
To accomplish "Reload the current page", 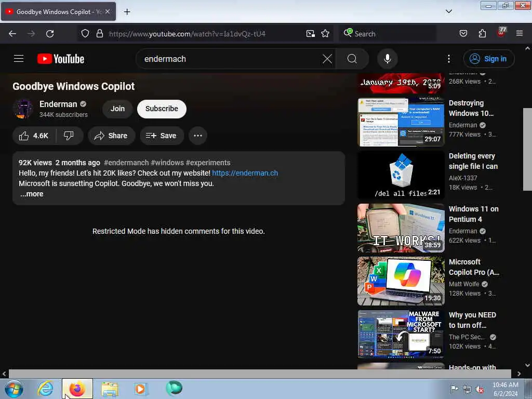I will pos(50,34).
